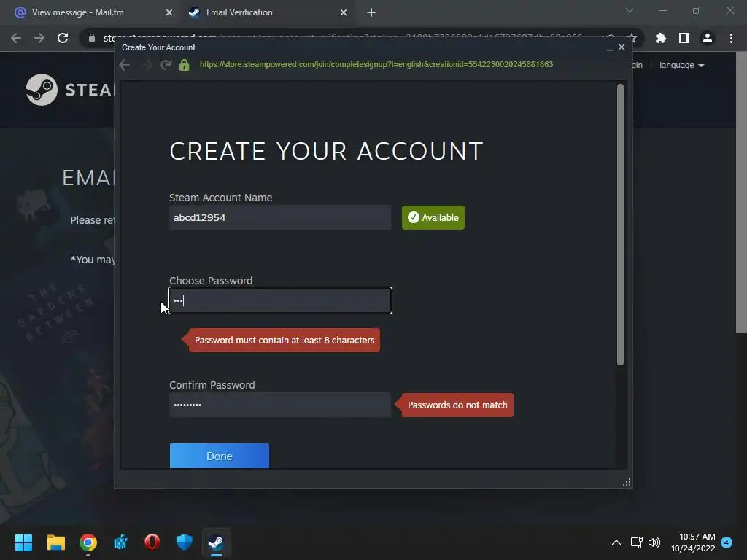
Task: Launch Opera from taskbar
Action: 152,542
